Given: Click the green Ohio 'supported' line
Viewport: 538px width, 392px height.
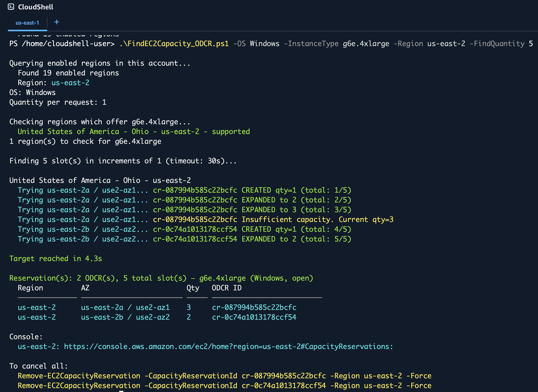Looking at the screenshot, I should click(134, 132).
